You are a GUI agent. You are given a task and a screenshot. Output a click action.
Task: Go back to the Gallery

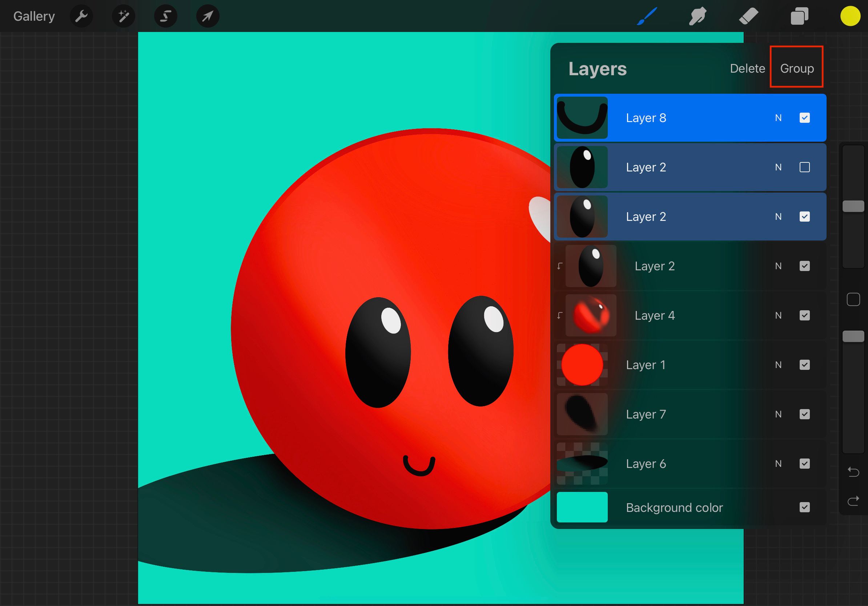coord(34,16)
